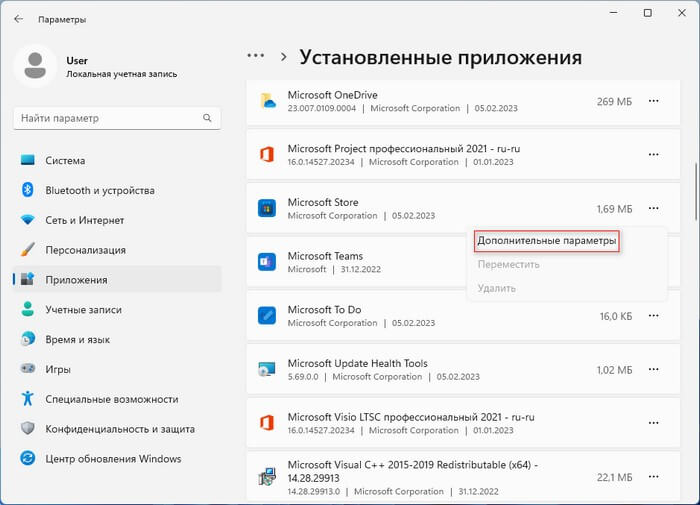700x505 pixels.
Task: Select the Microsoft OneDrive app name
Action: [x=332, y=95]
